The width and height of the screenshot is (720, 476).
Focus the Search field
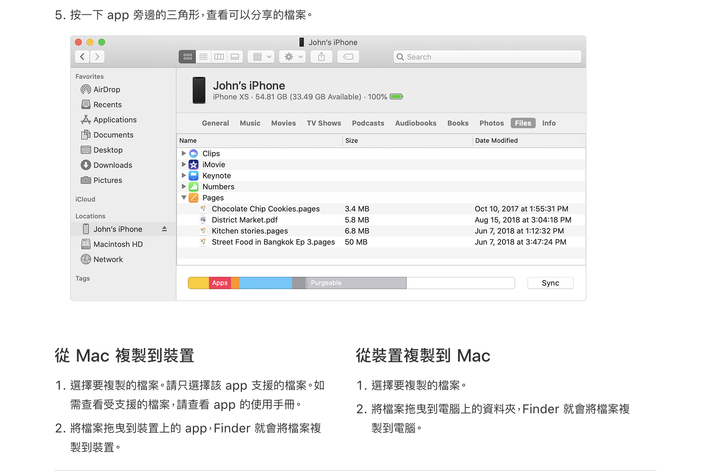(x=487, y=57)
